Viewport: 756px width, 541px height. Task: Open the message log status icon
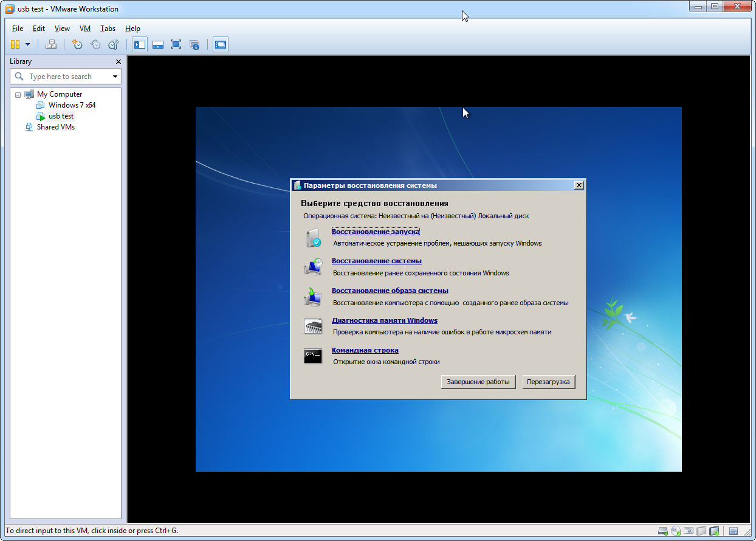click(734, 531)
